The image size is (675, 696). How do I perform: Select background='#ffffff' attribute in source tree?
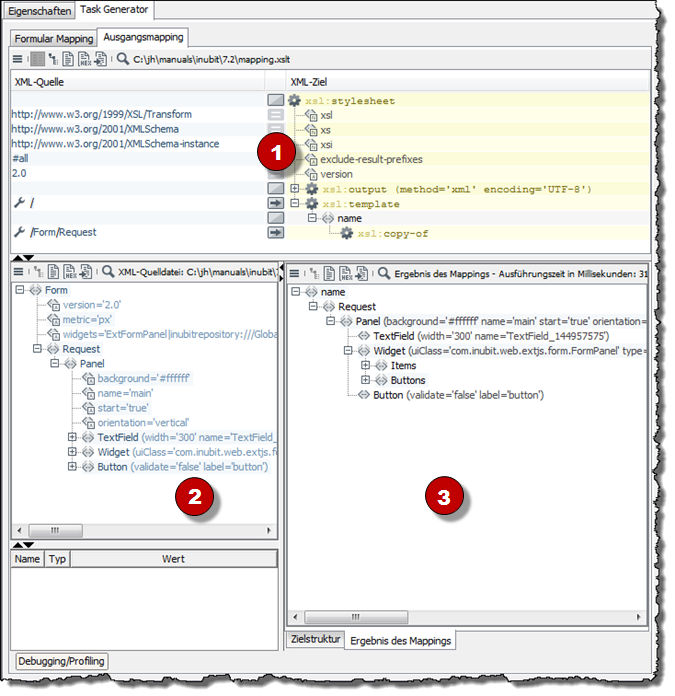(143, 378)
